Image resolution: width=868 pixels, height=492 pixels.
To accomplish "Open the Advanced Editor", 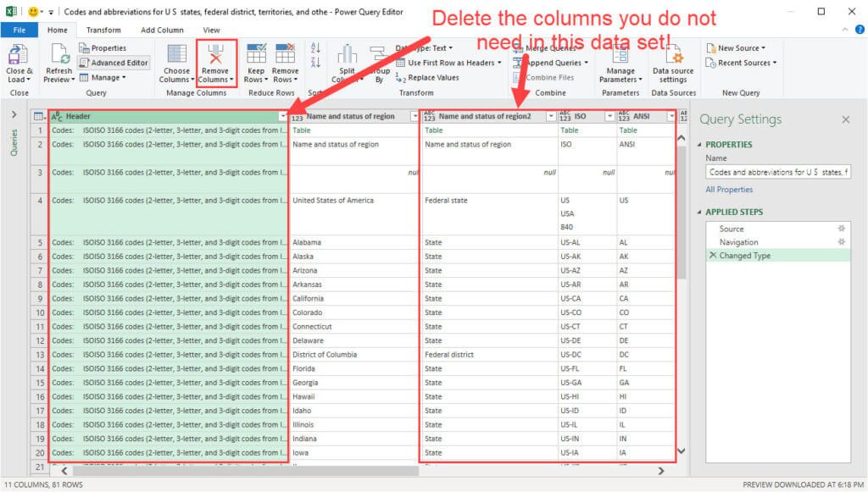I will (x=114, y=61).
